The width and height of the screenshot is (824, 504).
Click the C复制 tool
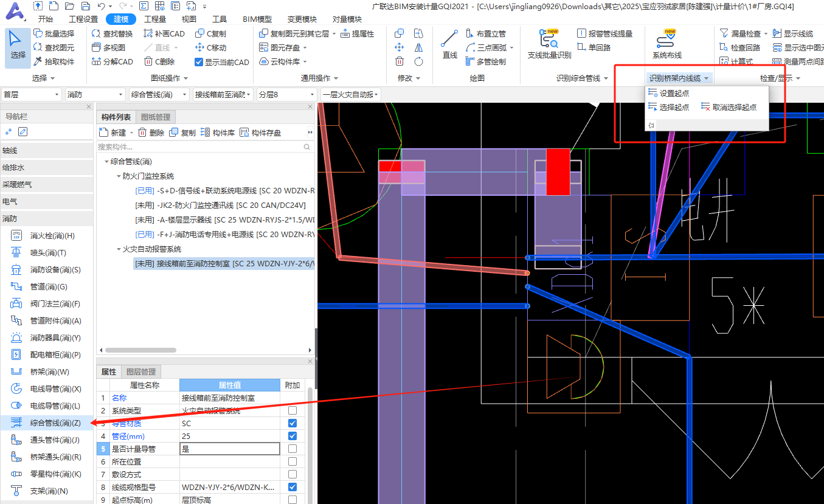(211, 33)
